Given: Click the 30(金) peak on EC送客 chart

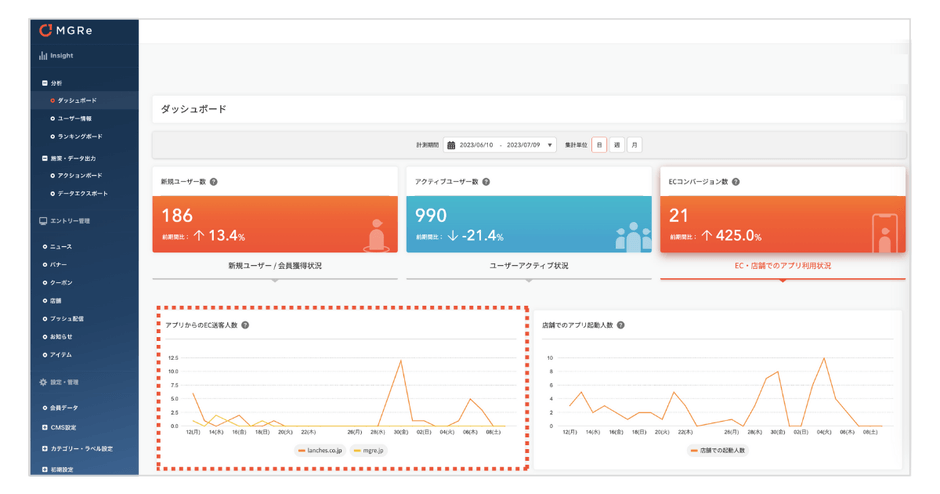Looking at the screenshot, I should (401, 360).
